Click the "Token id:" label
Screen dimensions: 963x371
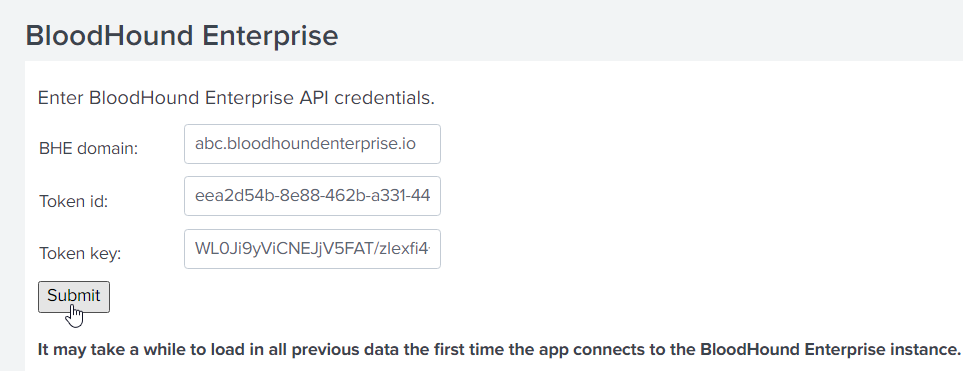74,201
